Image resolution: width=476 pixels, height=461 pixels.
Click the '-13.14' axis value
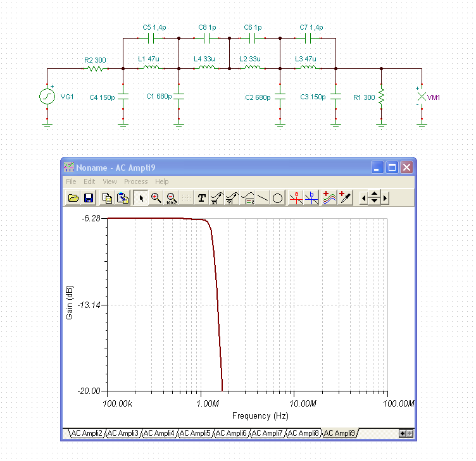89,305
